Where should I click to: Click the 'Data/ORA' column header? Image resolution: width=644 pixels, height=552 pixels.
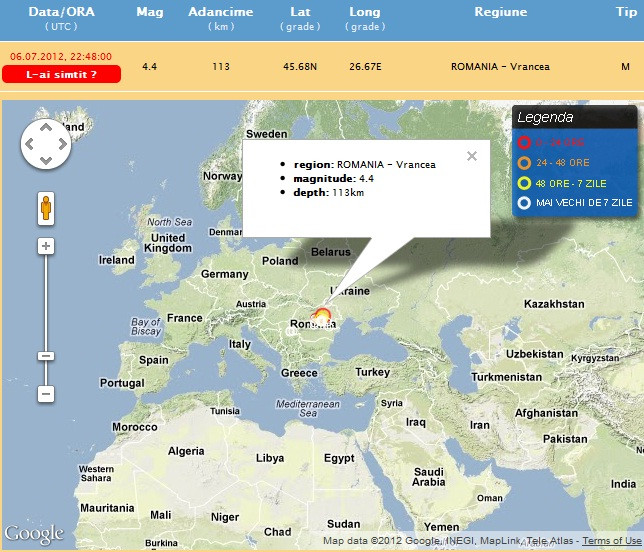click(61, 12)
